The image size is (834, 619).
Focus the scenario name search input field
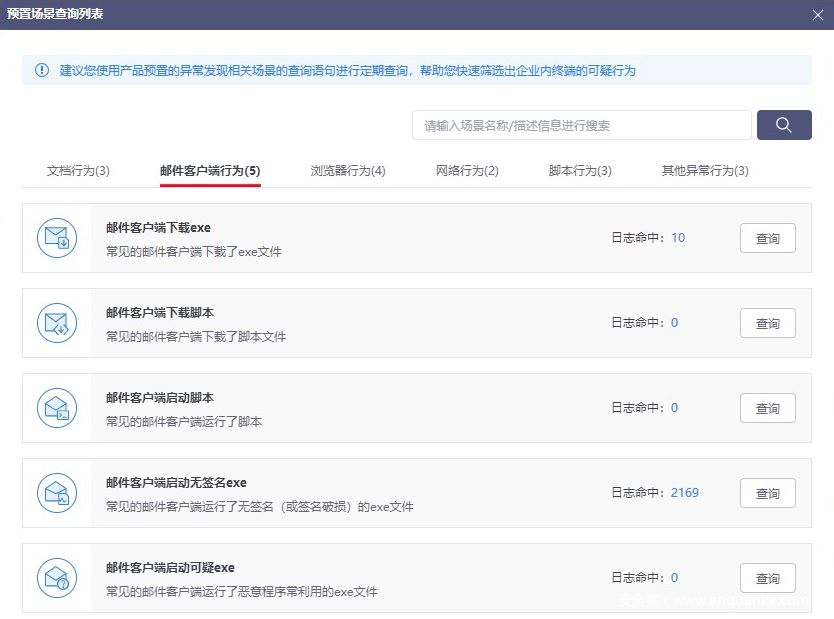[581, 125]
